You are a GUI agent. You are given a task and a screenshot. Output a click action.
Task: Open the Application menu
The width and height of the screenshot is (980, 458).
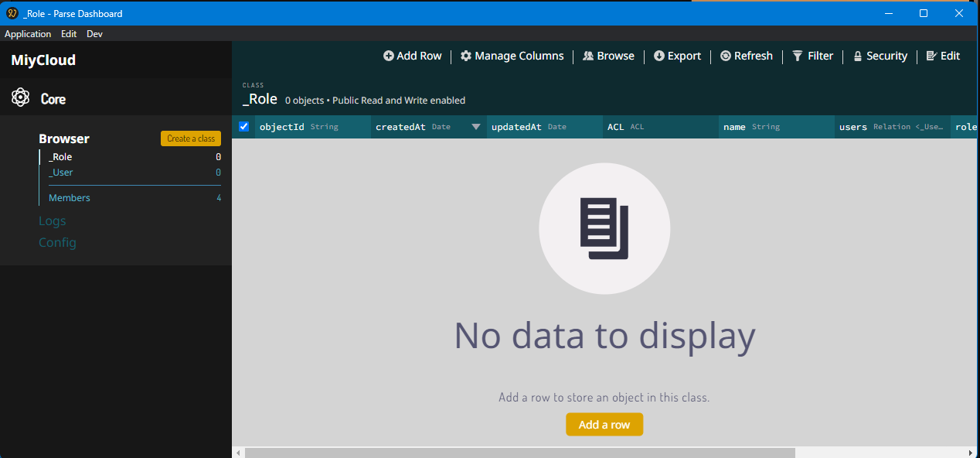pyautogui.click(x=28, y=34)
